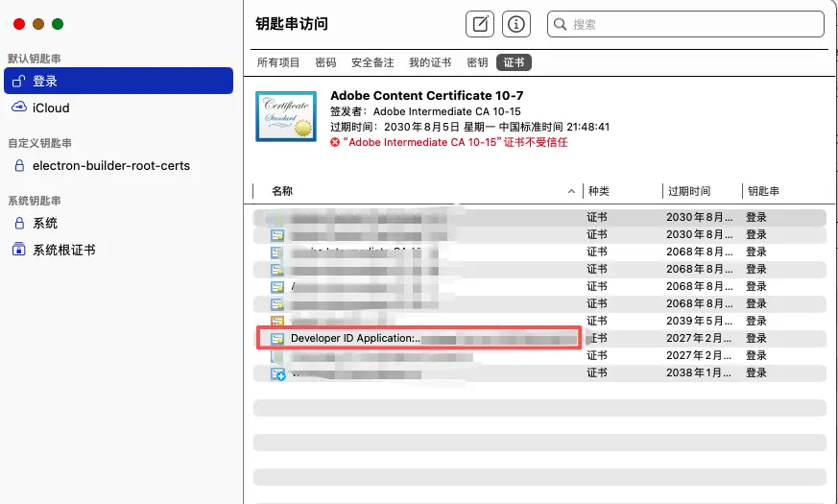Viewport: 838px width, 504px height.
Task: Open the info inspector button
Action: tap(515, 24)
